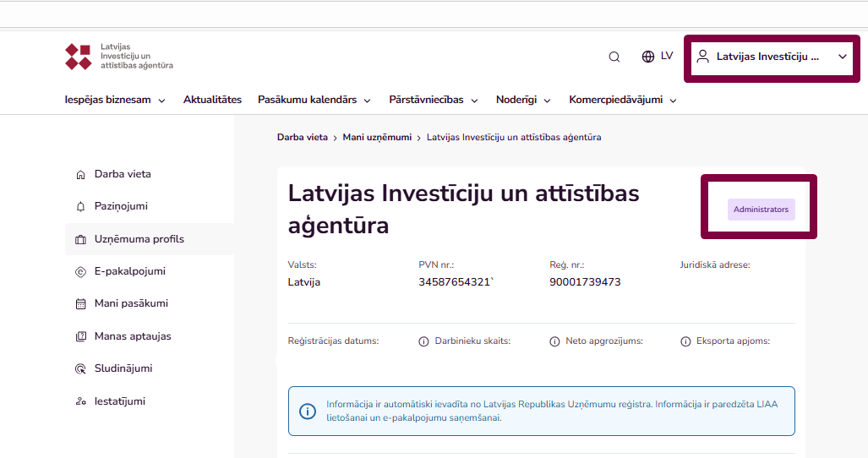Click info icon beside Eksporta apjoms
Screen dimensions: 868x458
click(685, 341)
